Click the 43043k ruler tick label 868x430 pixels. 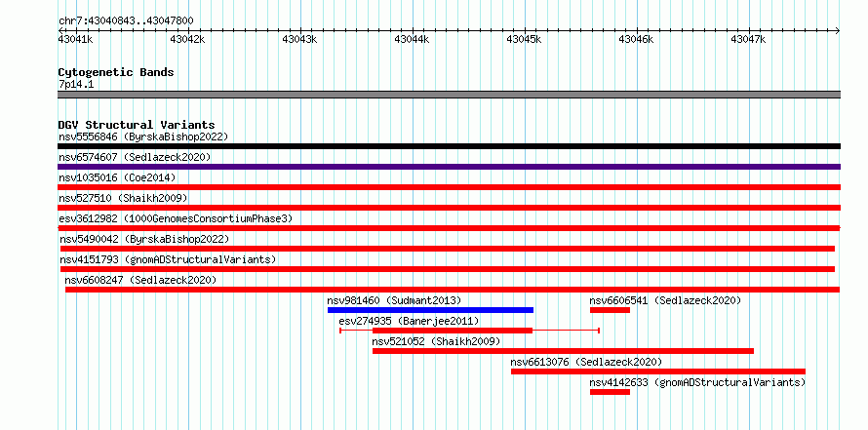pyautogui.click(x=299, y=39)
